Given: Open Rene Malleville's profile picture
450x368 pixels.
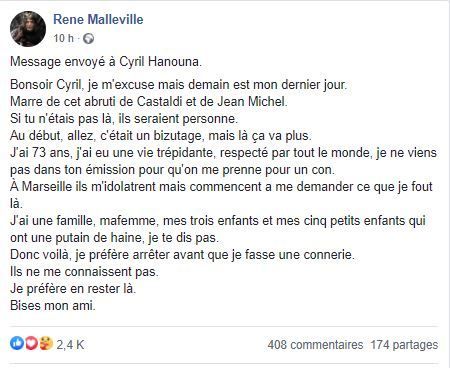Looking at the screenshot, I should point(28,29).
